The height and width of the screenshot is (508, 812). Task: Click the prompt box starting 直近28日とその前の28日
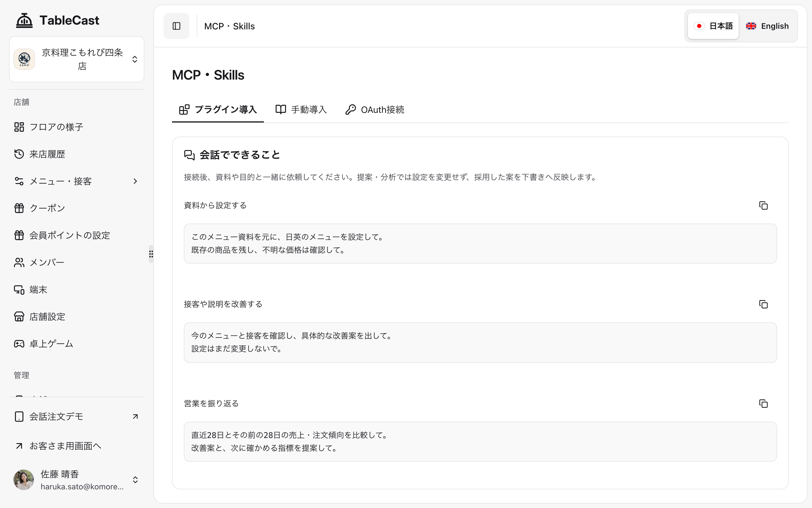[x=480, y=441]
